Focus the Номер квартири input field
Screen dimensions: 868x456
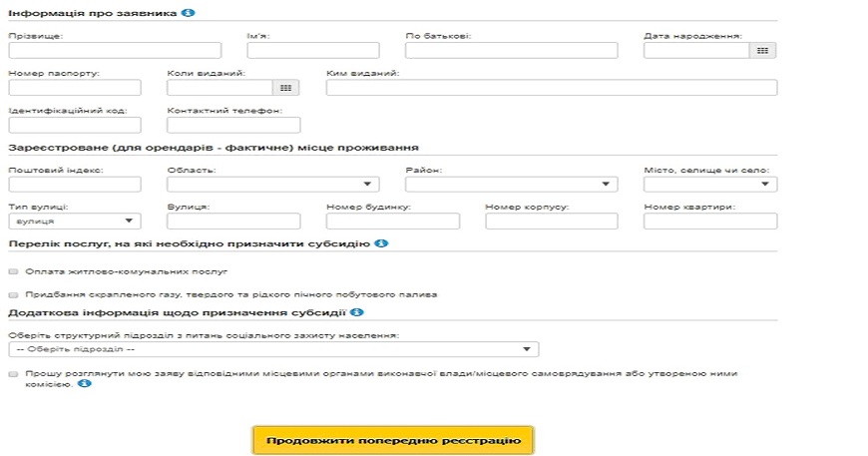[710, 221]
